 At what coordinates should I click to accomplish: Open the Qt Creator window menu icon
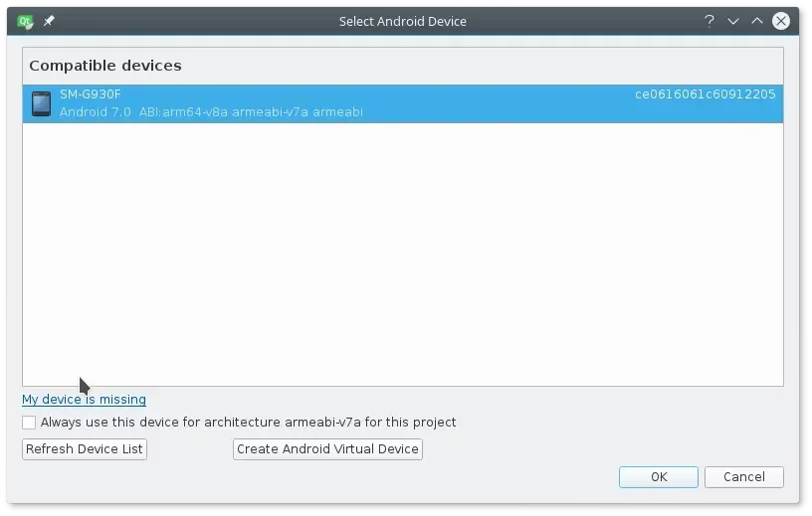[25, 21]
